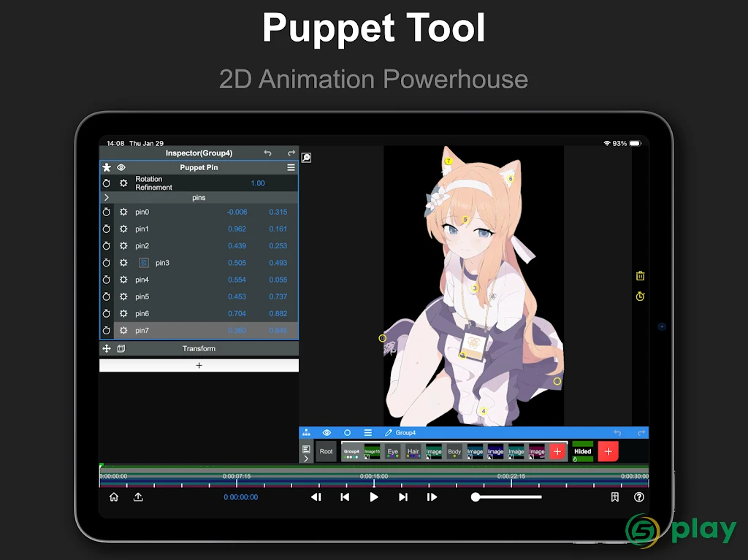Click the red plus button after Hided
Viewport: 748px width, 560px height.
(x=608, y=451)
